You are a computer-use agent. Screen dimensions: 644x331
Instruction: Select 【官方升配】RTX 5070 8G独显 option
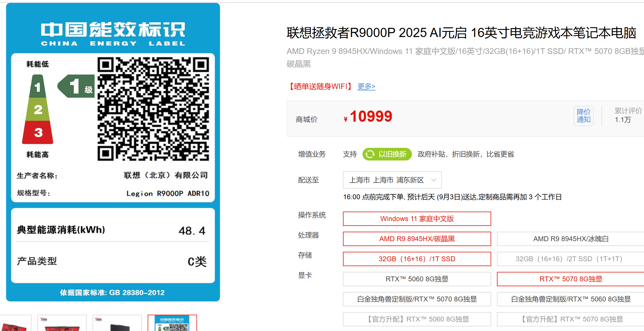coord(570,319)
